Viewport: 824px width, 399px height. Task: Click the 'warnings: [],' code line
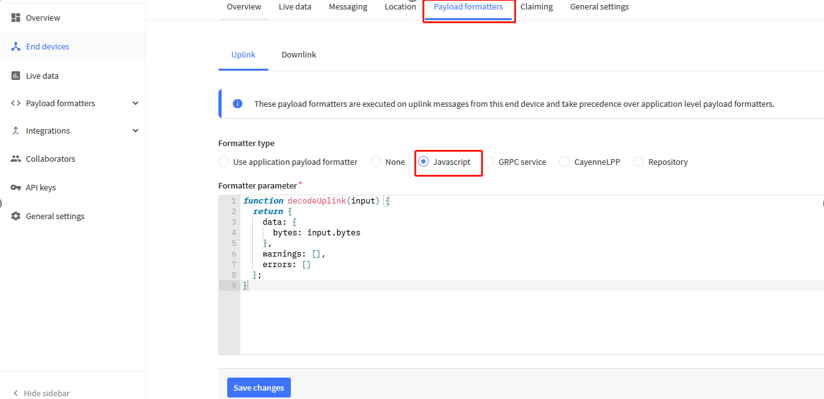294,254
